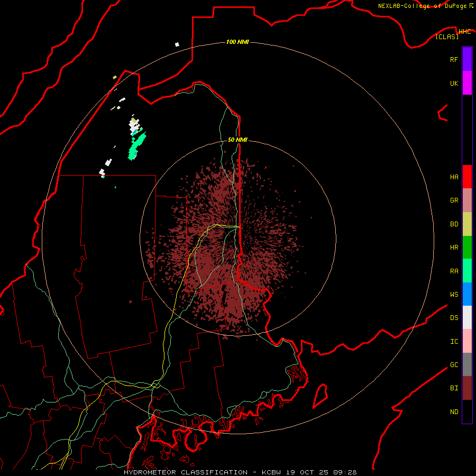The width and height of the screenshot is (476, 476).
Task: Click the DS legend label
Action: pos(454,318)
